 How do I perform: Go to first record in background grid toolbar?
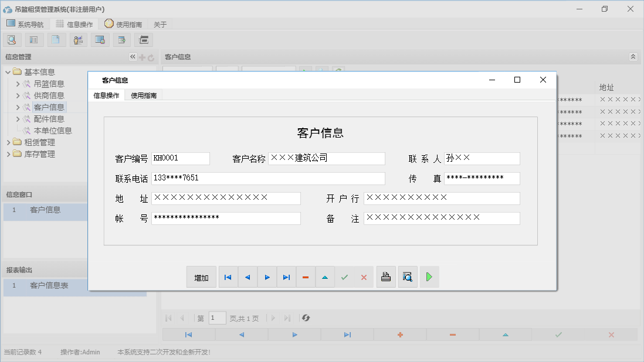[188, 334]
